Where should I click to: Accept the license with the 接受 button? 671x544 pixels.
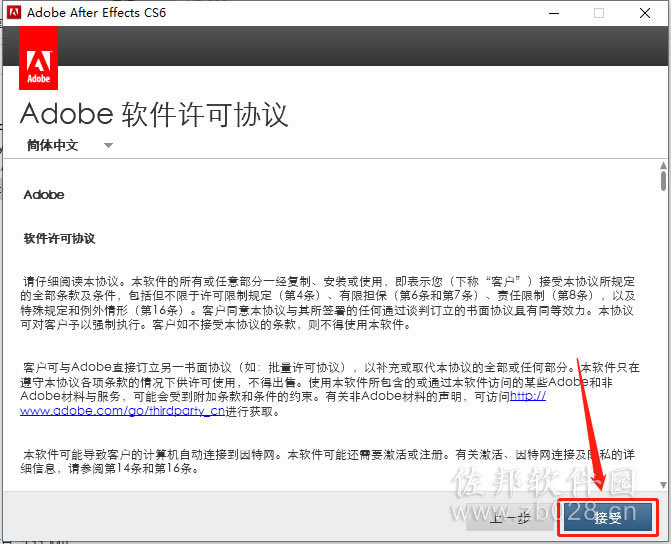click(x=607, y=518)
